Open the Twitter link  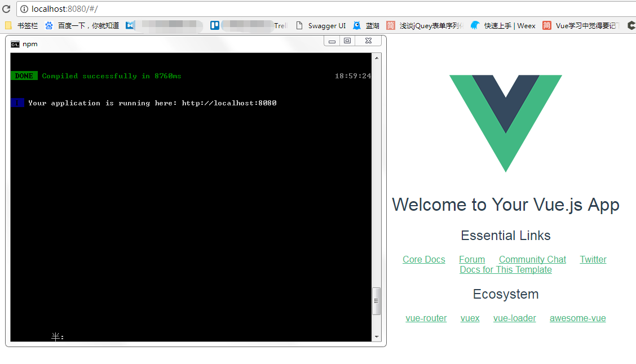[593, 259]
